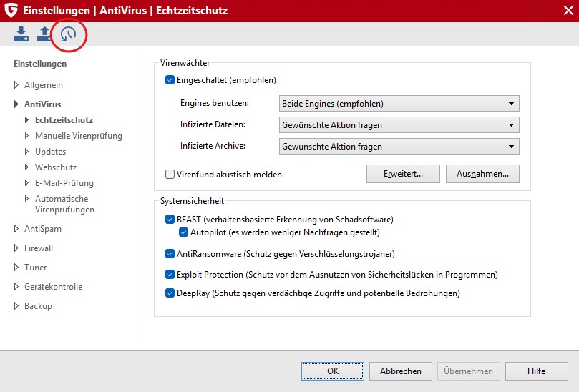The image size is (579, 392).
Task: Click the save settings (upload) icon
Action: pos(44,34)
